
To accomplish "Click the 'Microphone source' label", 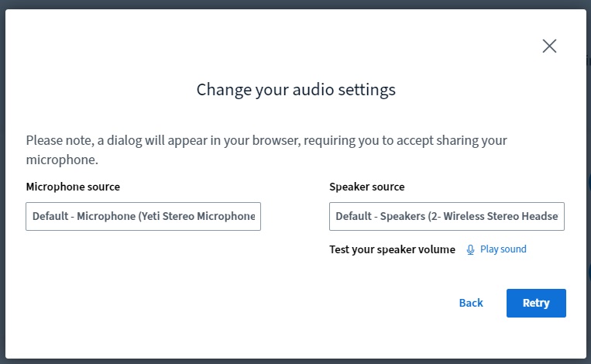I will [x=73, y=187].
